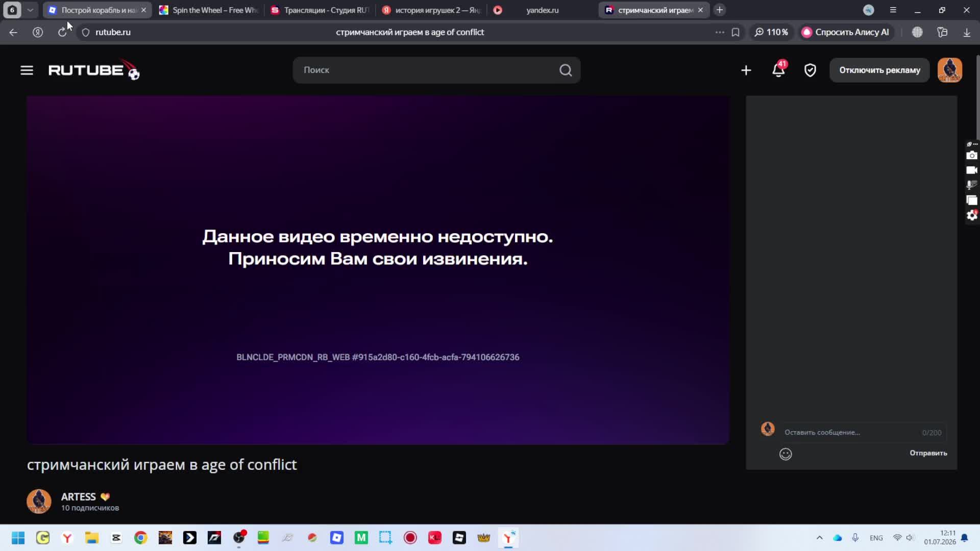This screenshot has height=551, width=980.
Task: Switch to yandex.ru tab
Action: pos(542,10)
